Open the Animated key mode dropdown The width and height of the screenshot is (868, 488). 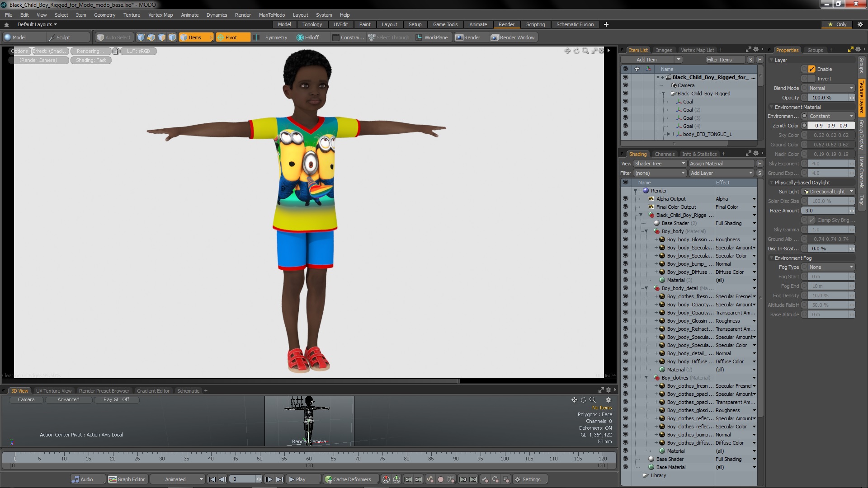point(178,479)
